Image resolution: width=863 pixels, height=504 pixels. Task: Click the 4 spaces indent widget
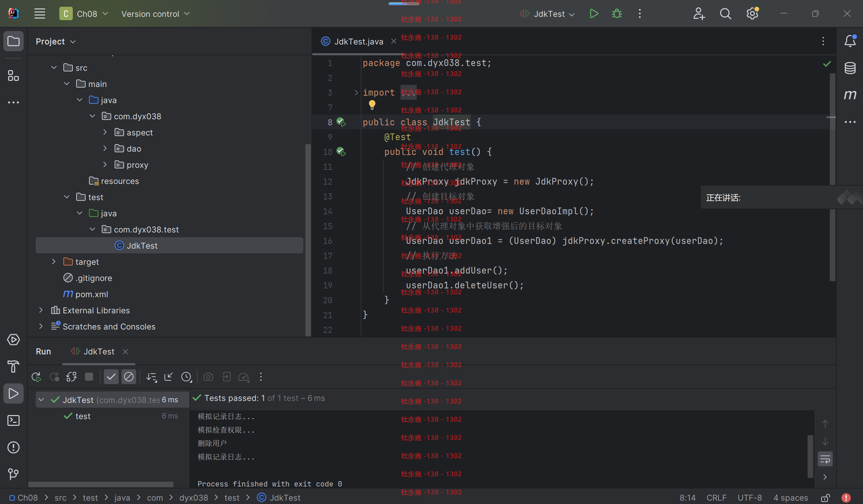pyautogui.click(x=791, y=498)
